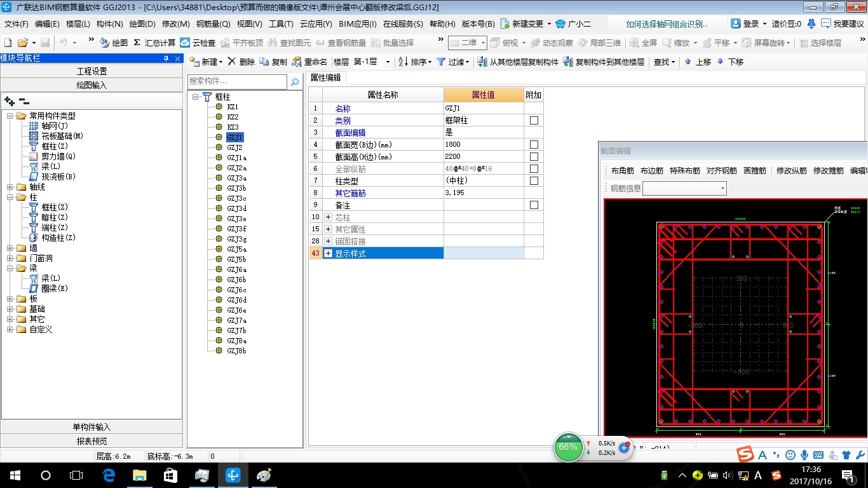Click the 66% green performance indicator

point(568,447)
